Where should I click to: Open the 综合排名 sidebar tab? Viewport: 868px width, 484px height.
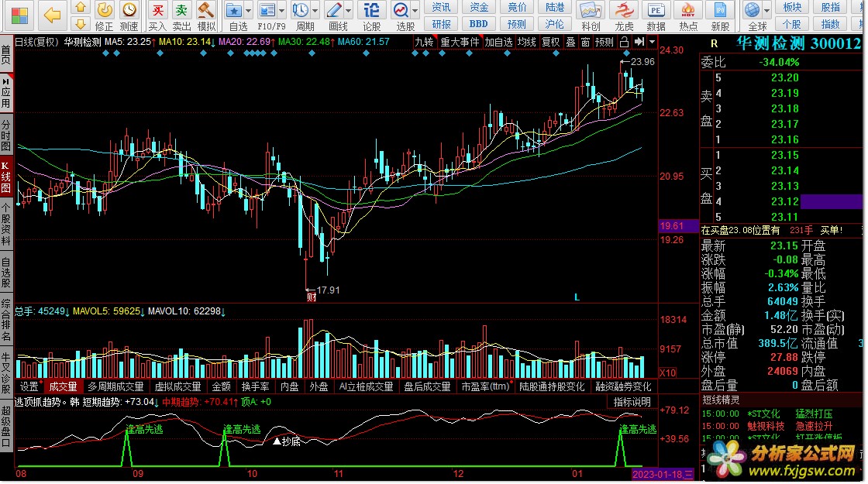[x=6, y=319]
